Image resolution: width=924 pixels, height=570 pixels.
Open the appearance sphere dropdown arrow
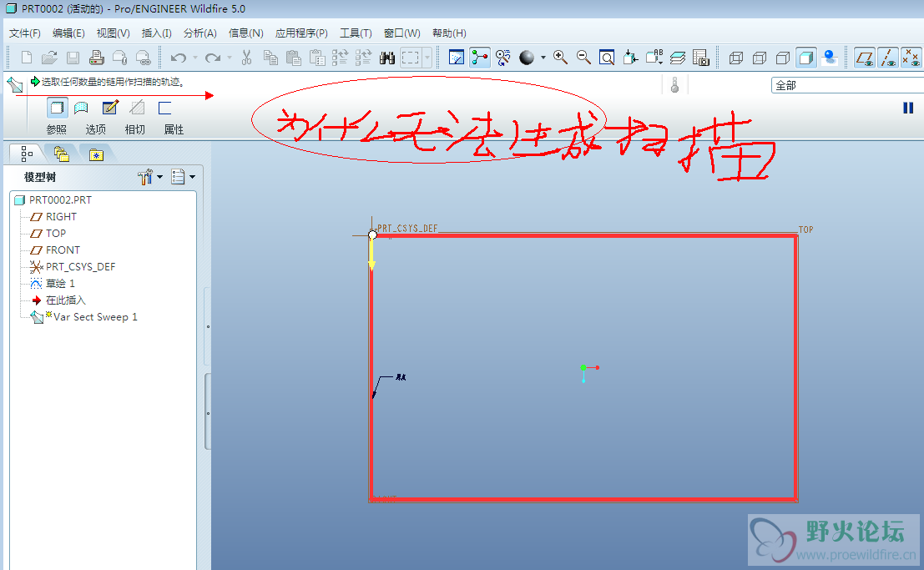543,58
